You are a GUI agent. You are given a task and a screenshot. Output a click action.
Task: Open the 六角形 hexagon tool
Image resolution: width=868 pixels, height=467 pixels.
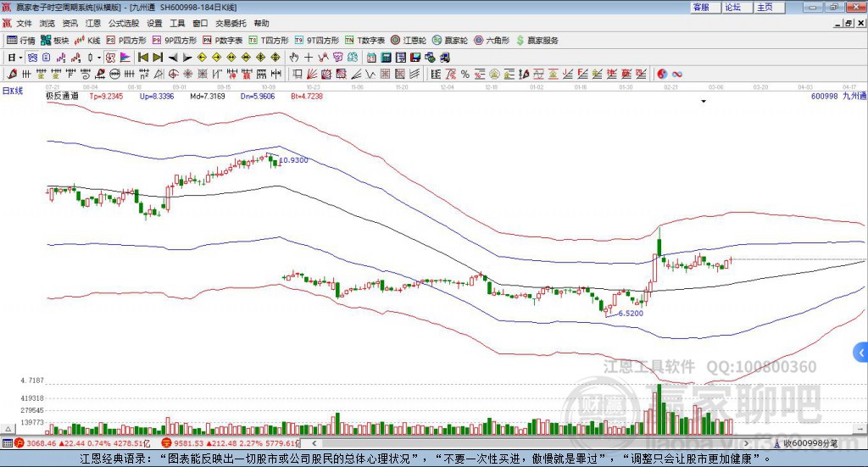[x=492, y=41]
